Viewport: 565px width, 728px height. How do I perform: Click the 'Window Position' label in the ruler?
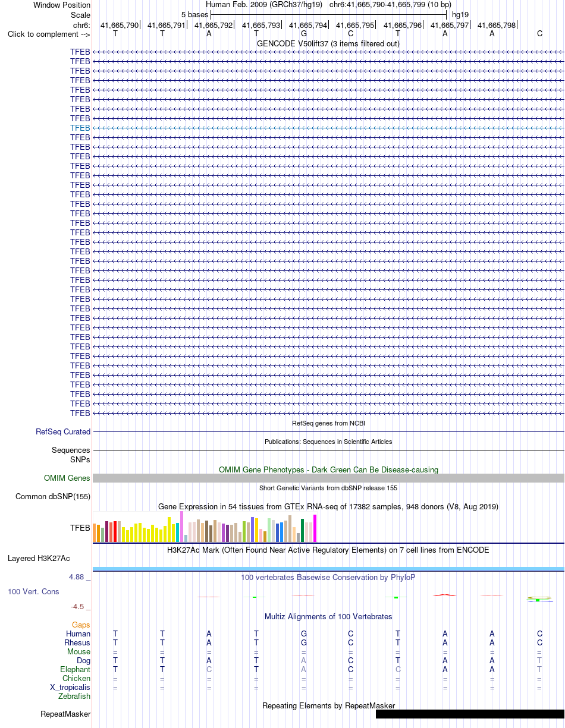(62, 5)
